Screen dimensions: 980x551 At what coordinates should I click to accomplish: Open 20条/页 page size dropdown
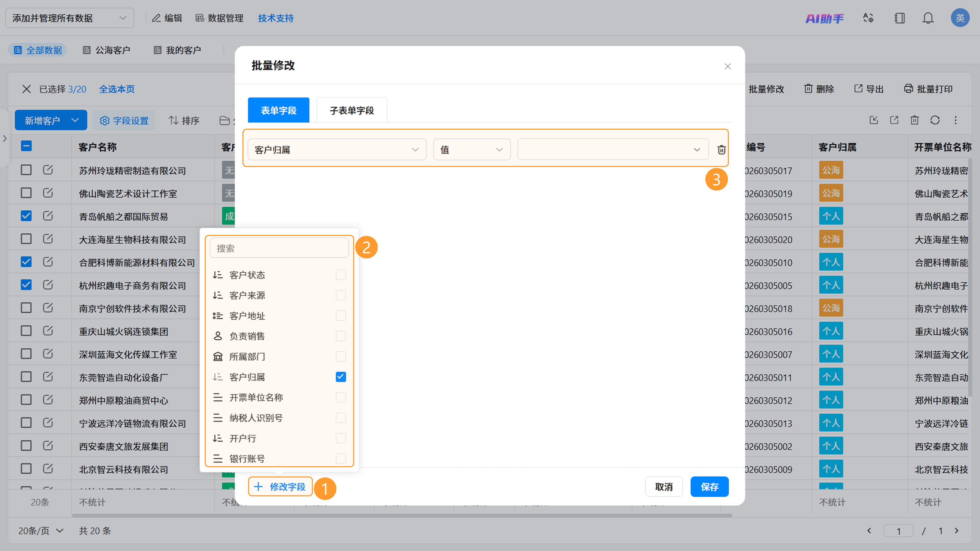pyautogui.click(x=41, y=531)
